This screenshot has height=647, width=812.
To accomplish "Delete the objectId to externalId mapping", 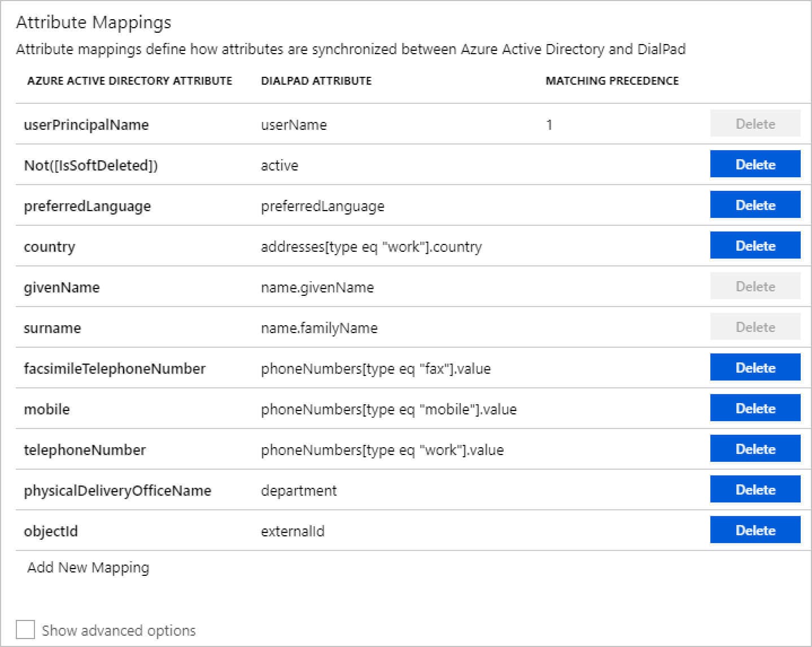I will [755, 530].
